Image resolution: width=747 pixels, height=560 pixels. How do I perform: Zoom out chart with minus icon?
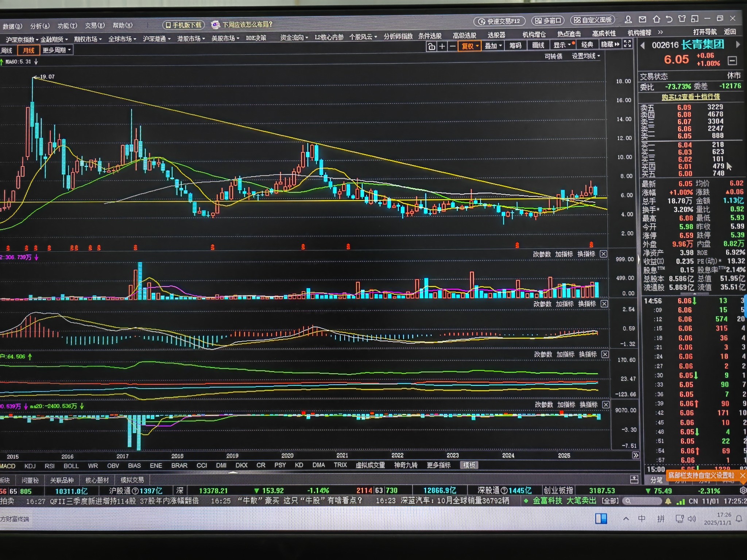pos(453,46)
